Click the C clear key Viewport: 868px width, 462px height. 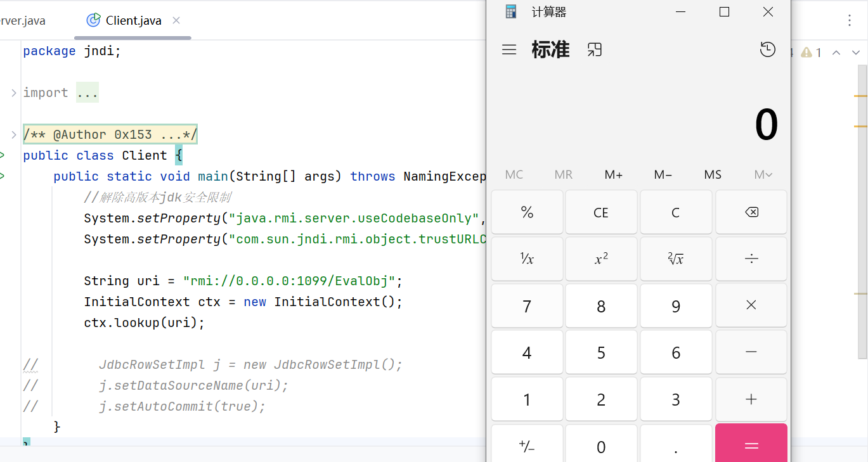point(676,212)
